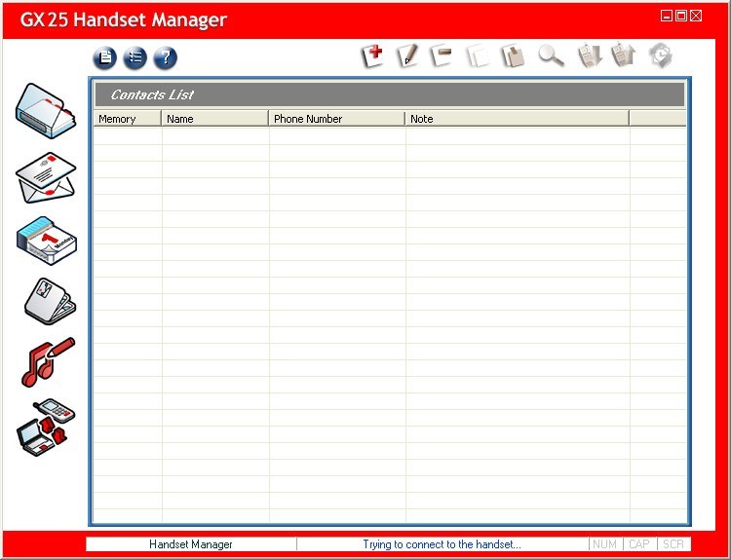Click the Handset Manager status pane

click(191, 544)
